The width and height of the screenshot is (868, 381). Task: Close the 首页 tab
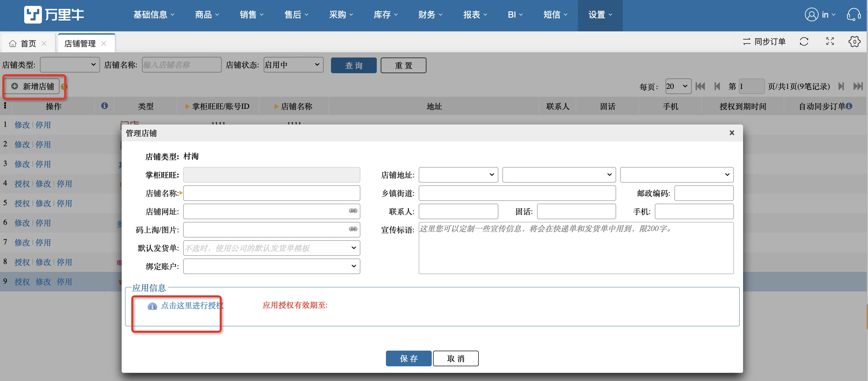44,43
